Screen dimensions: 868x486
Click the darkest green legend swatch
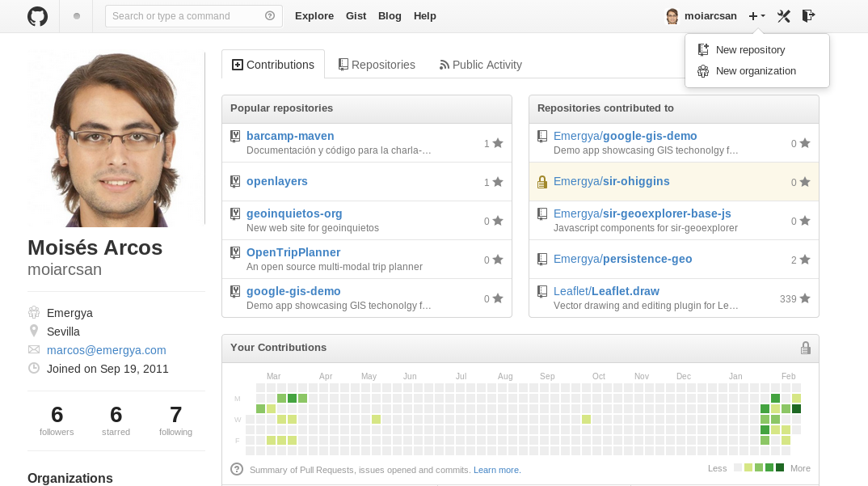tap(780, 467)
